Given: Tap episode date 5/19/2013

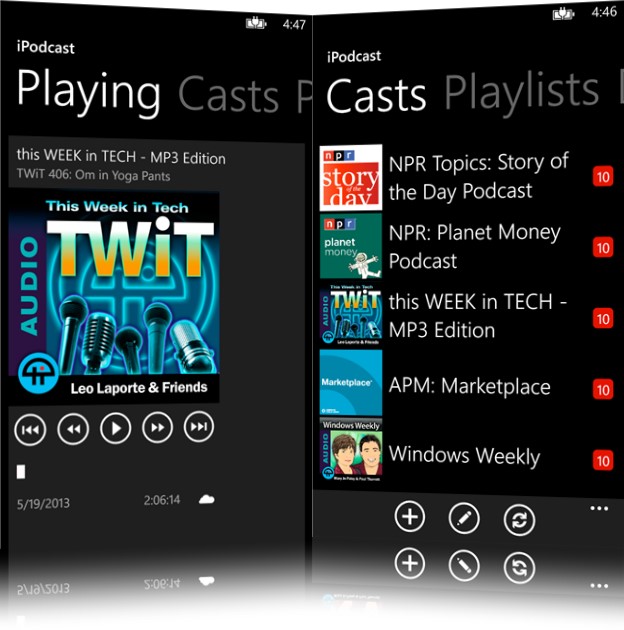Looking at the screenshot, I should [x=43, y=503].
